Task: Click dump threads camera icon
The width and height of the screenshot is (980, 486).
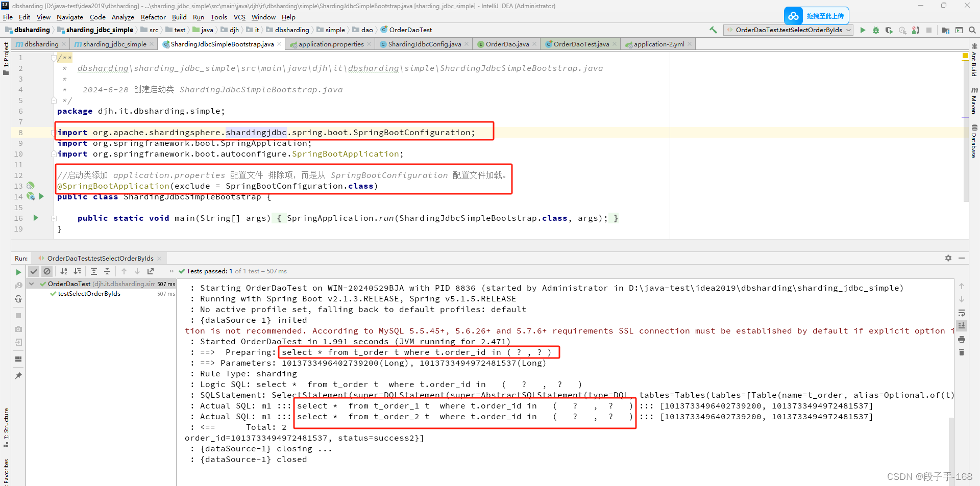Action: tap(18, 329)
